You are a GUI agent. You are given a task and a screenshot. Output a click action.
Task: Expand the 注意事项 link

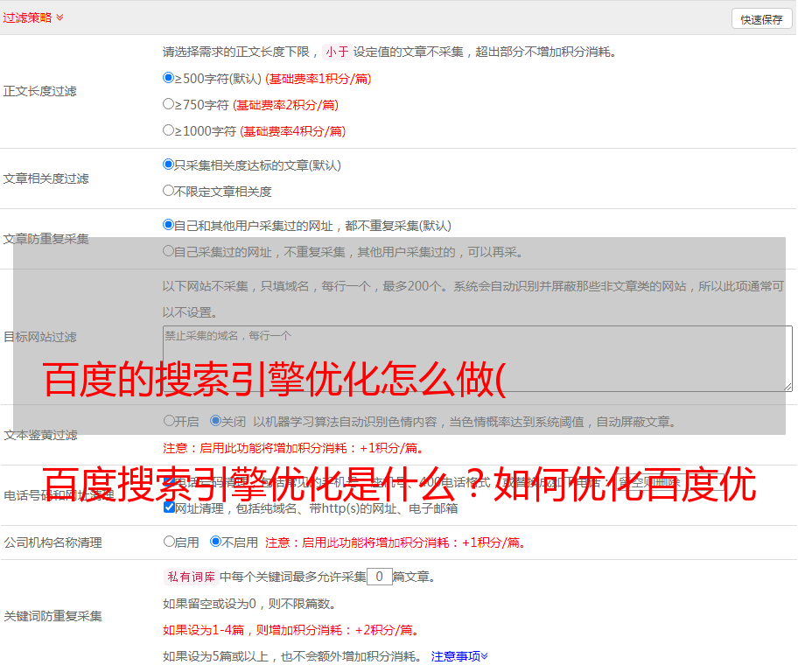tap(459, 655)
